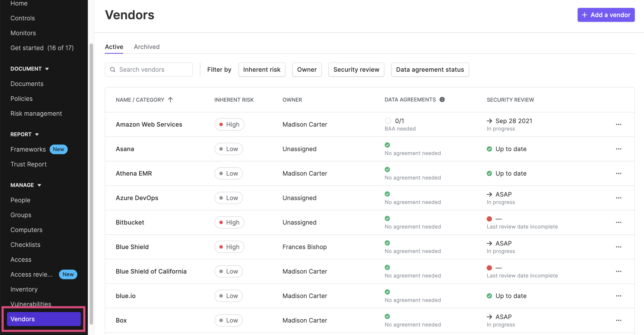Click the Add a vendor button
This screenshot has height=335, width=644.
click(606, 15)
